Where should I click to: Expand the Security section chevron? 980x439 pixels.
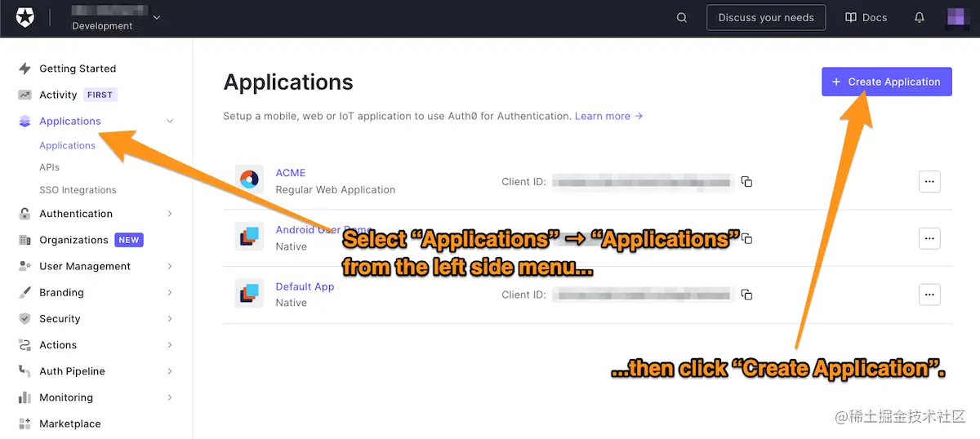point(170,318)
